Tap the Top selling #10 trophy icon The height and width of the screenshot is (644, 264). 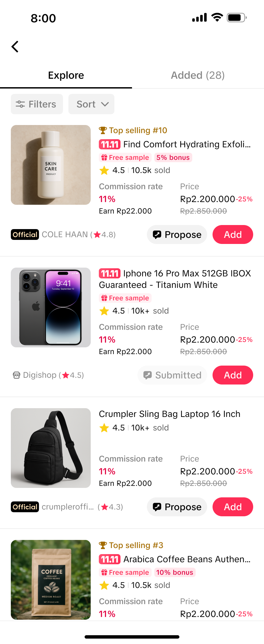coord(103,130)
